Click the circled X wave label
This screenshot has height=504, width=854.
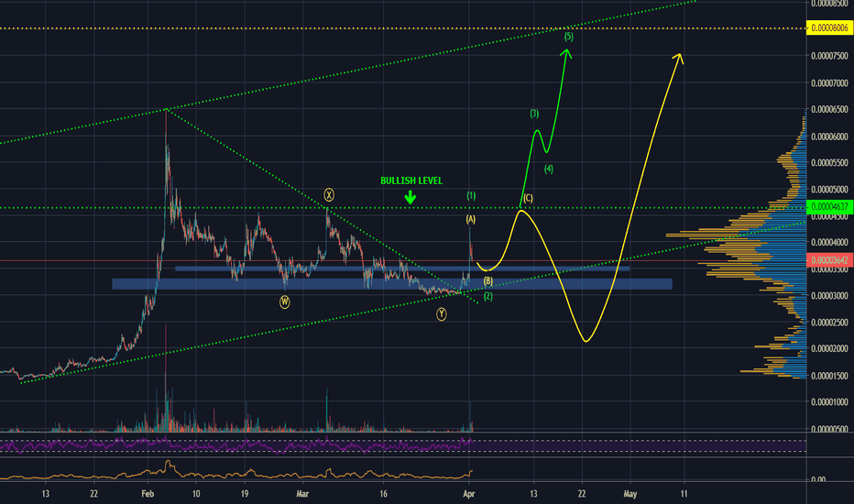(x=329, y=194)
